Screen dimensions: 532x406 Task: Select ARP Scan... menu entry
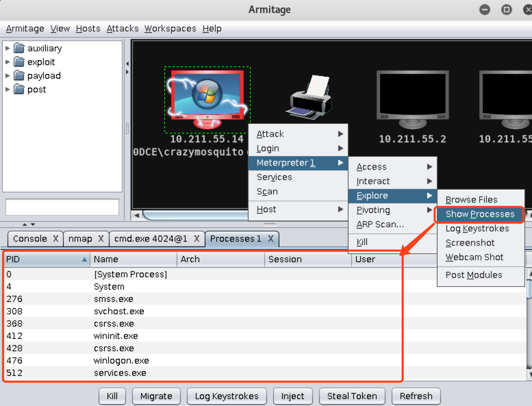393,224
